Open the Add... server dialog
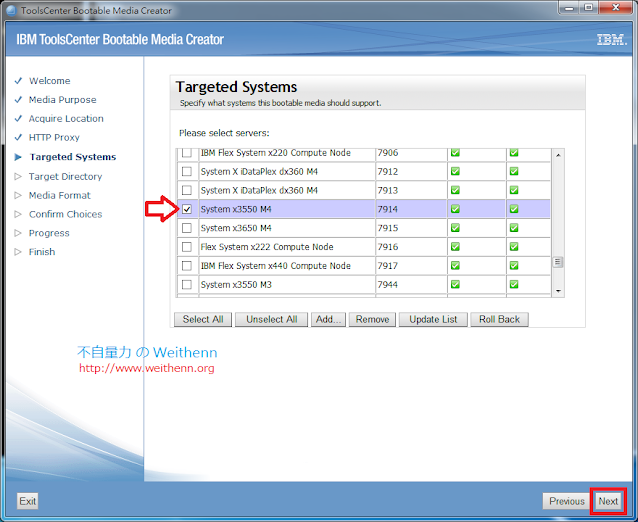638x522 pixels. tap(328, 319)
